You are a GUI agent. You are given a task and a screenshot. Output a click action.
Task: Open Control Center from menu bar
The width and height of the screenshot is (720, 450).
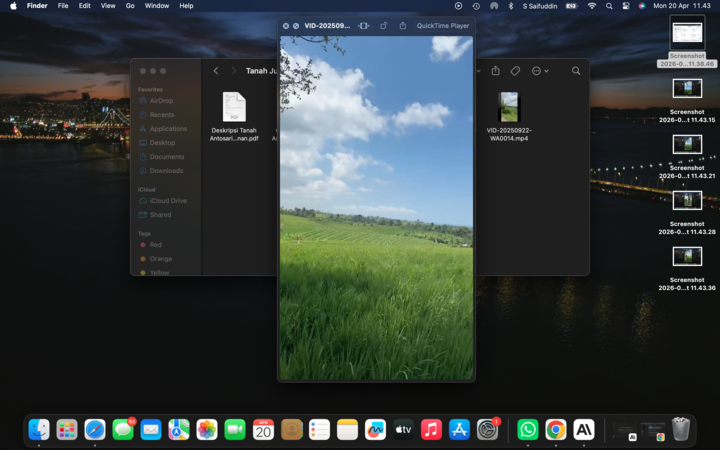(x=625, y=6)
